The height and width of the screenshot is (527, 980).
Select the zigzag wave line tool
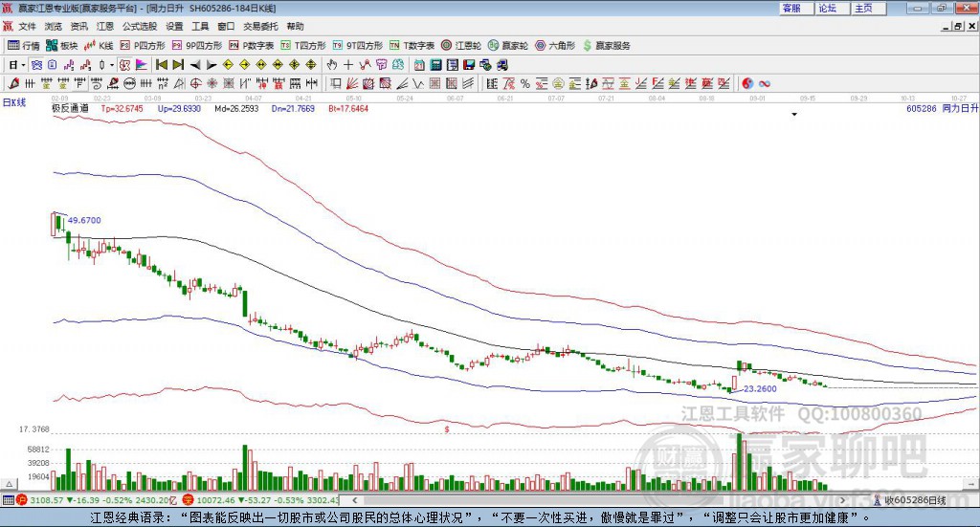(417, 83)
